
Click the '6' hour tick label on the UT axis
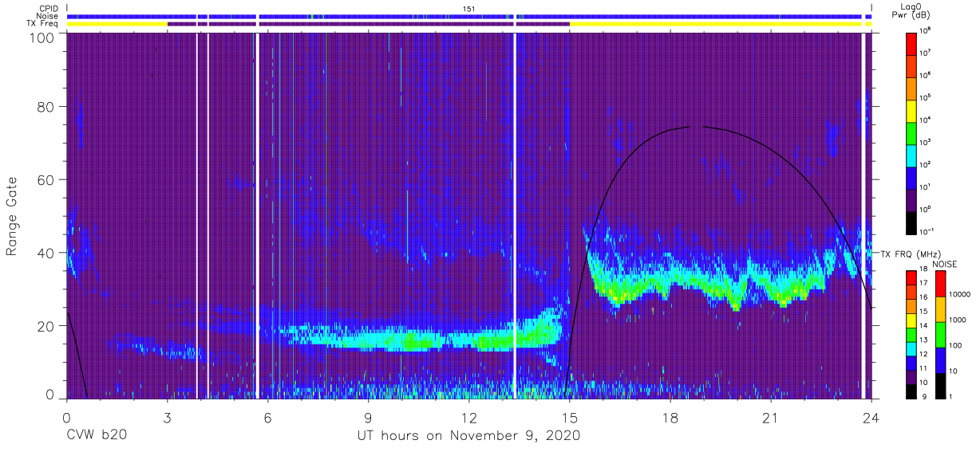[268, 418]
